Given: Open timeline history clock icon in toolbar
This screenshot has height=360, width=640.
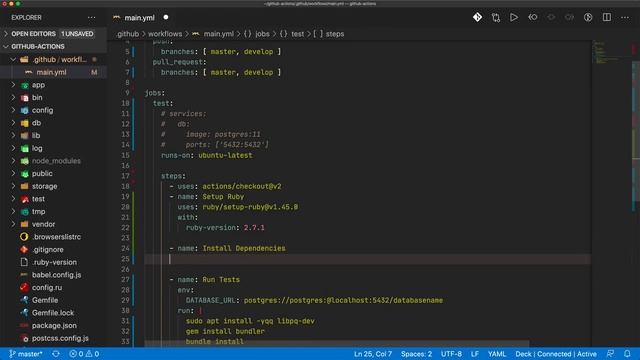Looking at the screenshot, I should coord(588,17).
